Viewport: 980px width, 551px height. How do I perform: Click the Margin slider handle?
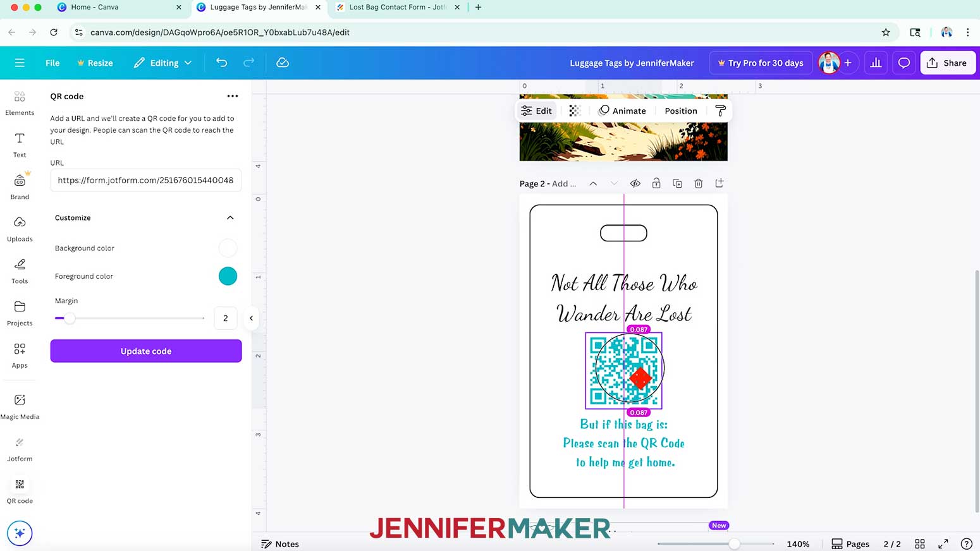tap(70, 318)
